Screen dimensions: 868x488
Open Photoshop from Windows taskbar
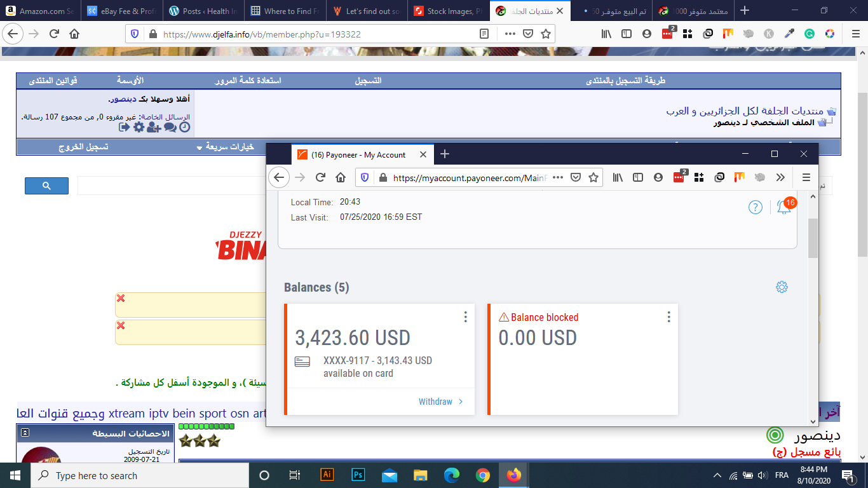tap(358, 475)
